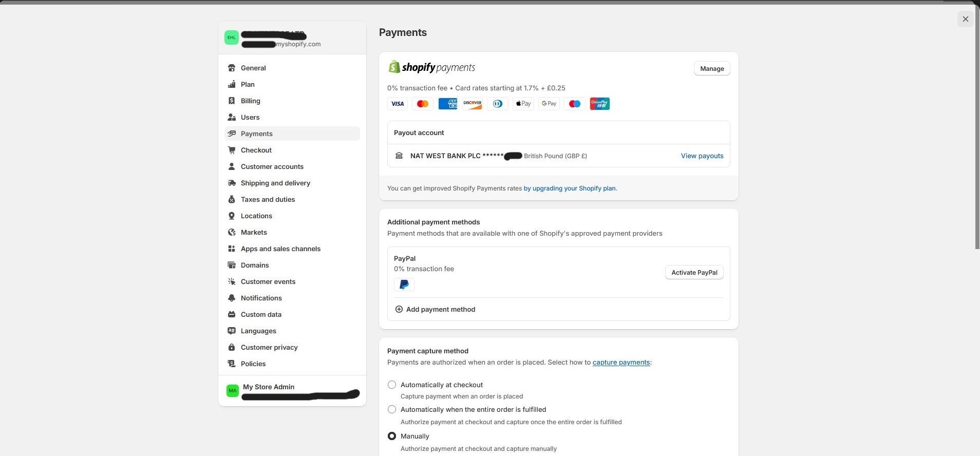Click the Visa card icon
The height and width of the screenshot is (456, 980).
[398, 104]
